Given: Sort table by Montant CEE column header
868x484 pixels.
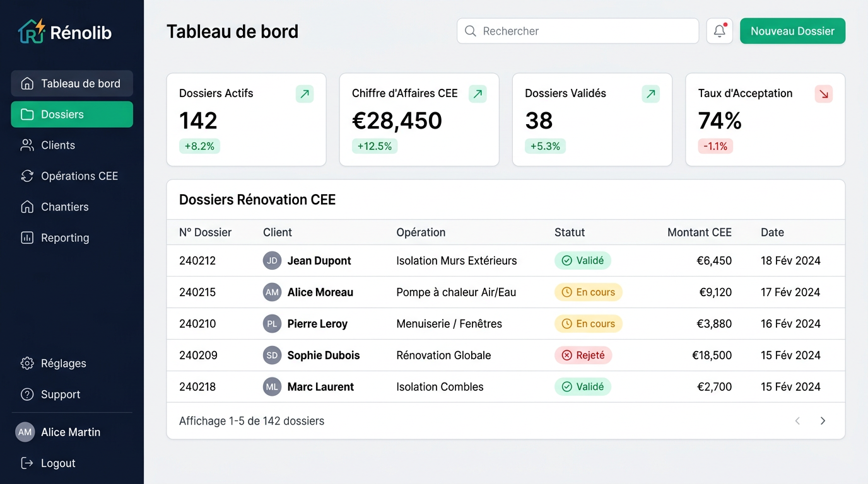Looking at the screenshot, I should click(x=699, y=233).
